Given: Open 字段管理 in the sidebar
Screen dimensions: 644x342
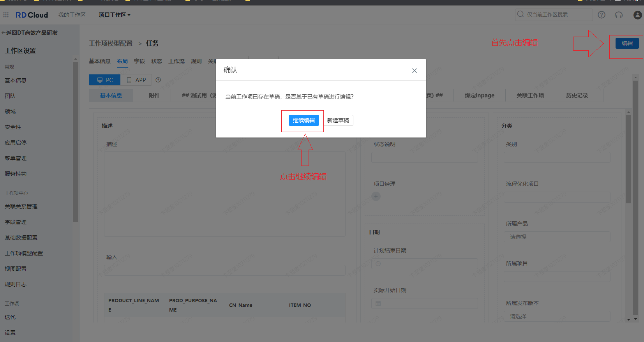Looking at the screenshot, I should tap(16, 222).
